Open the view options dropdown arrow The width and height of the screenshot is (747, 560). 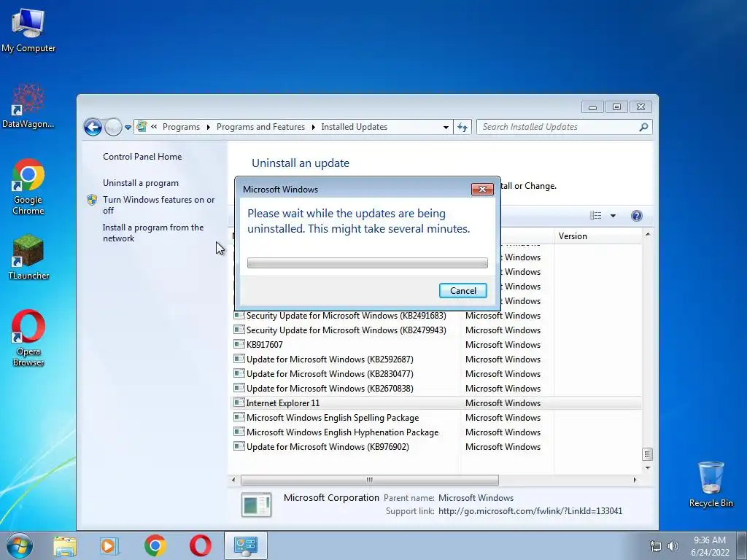[613, 216]
